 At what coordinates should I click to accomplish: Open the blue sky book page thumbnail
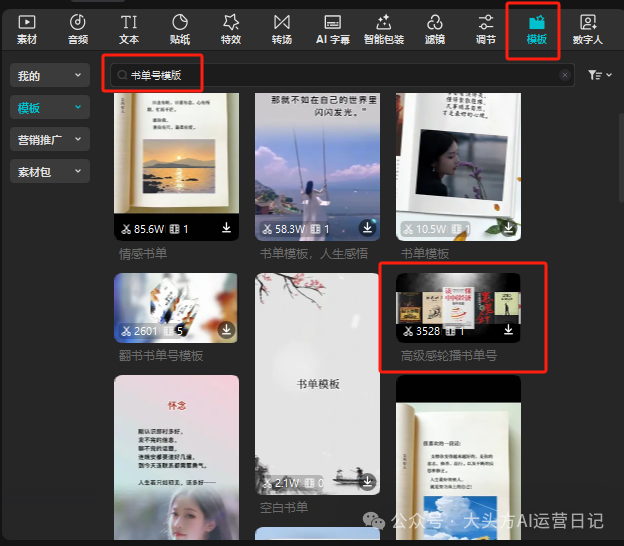tap(458, 458)
